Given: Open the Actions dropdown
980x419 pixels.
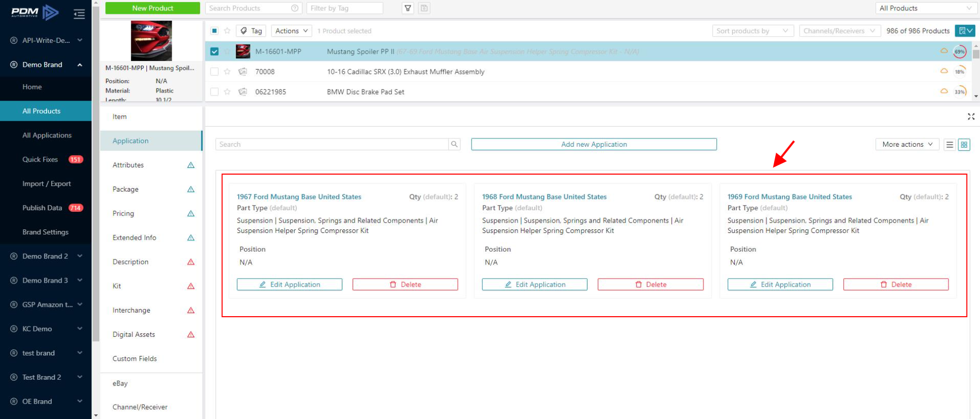Looking at the screenshot, I should pyautogui.click(x=292, y=31).
